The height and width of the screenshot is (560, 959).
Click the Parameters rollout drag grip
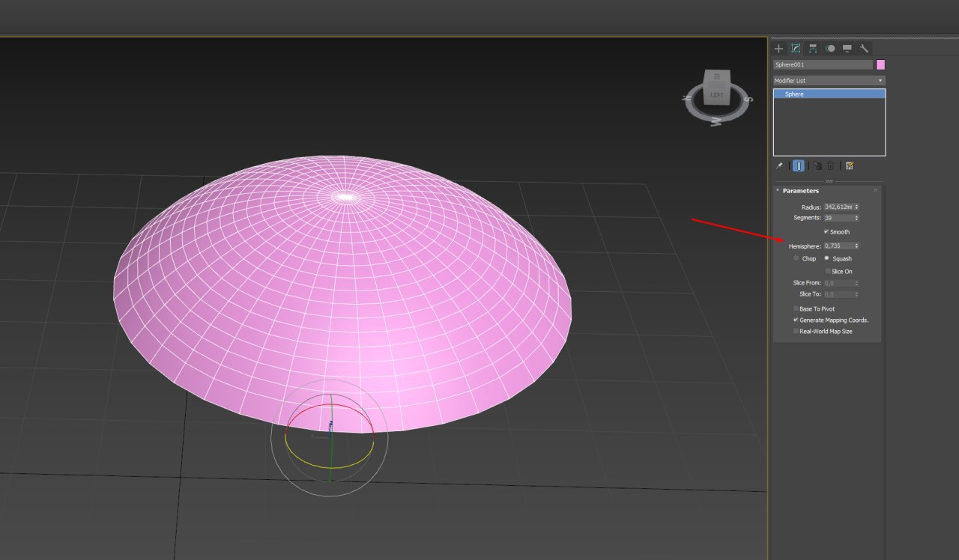875,191
